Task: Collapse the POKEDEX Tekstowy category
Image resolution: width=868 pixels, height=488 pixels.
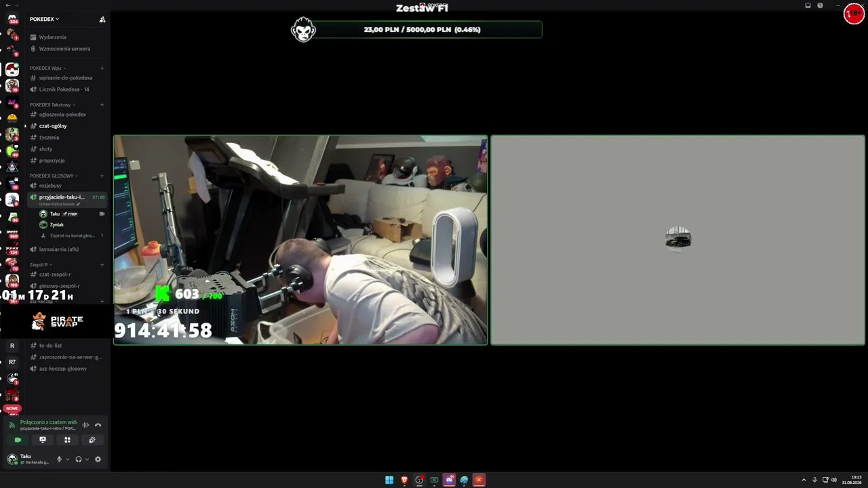Action: [52, 105]
